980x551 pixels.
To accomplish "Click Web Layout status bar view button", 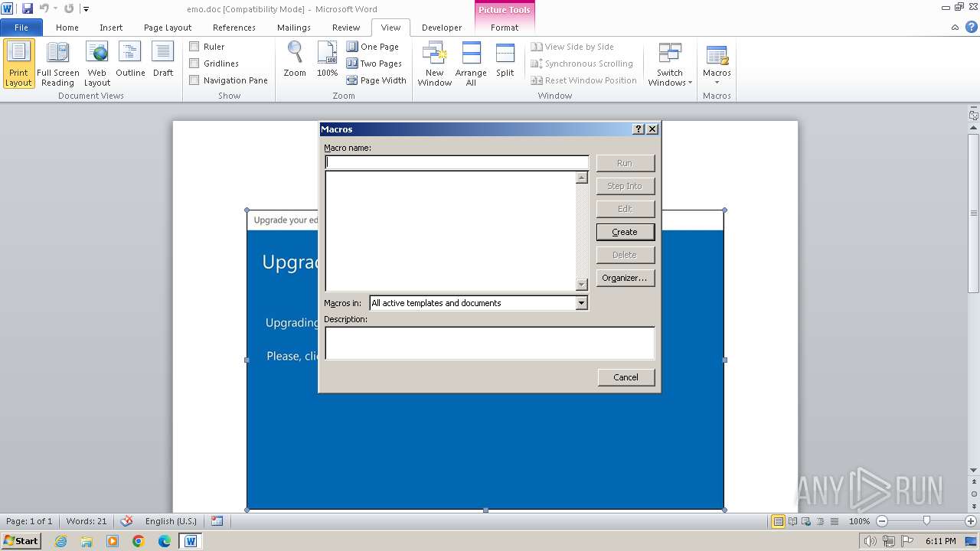I will pos(806,521).
